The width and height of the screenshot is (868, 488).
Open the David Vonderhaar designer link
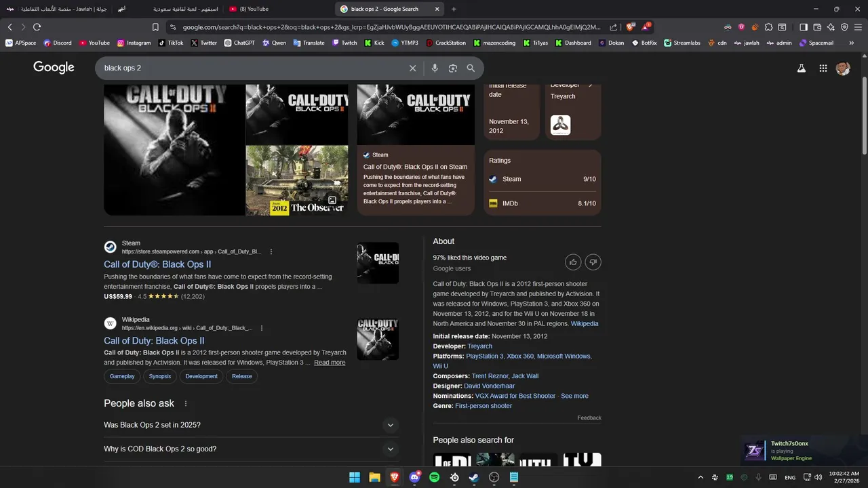[490, 386]
